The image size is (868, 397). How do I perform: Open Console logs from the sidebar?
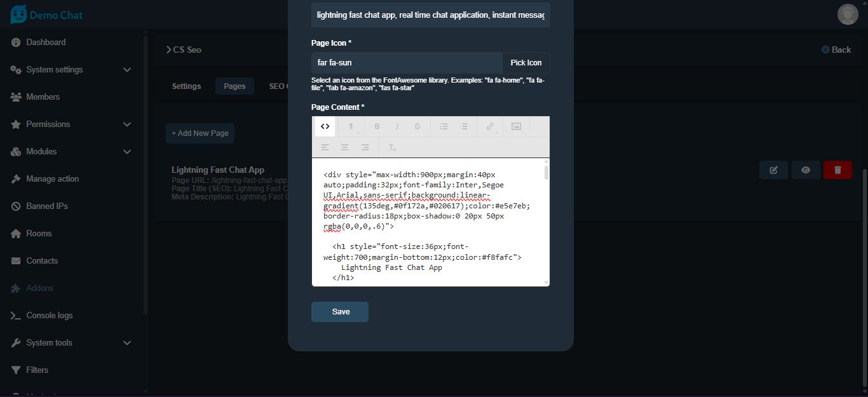tap(49, 316)
